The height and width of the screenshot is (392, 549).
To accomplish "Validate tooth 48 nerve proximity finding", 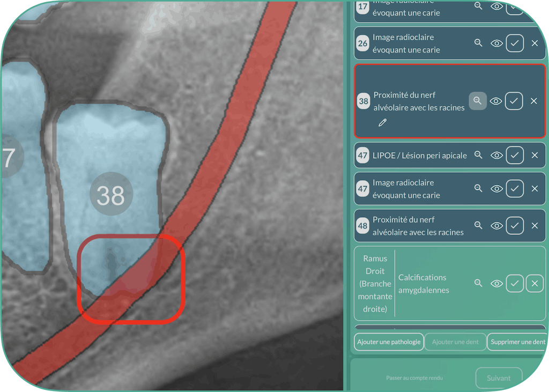I will [x=515, y=226].
